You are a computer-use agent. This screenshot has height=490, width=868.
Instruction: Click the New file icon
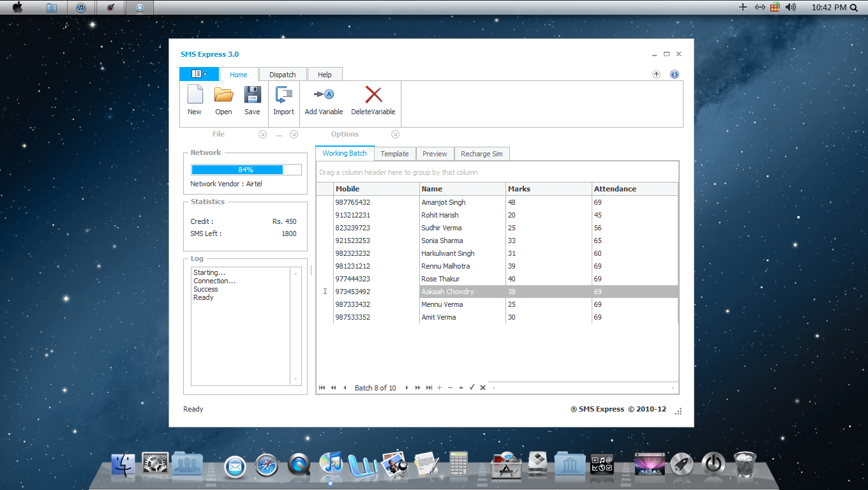(x=195, y=96)
